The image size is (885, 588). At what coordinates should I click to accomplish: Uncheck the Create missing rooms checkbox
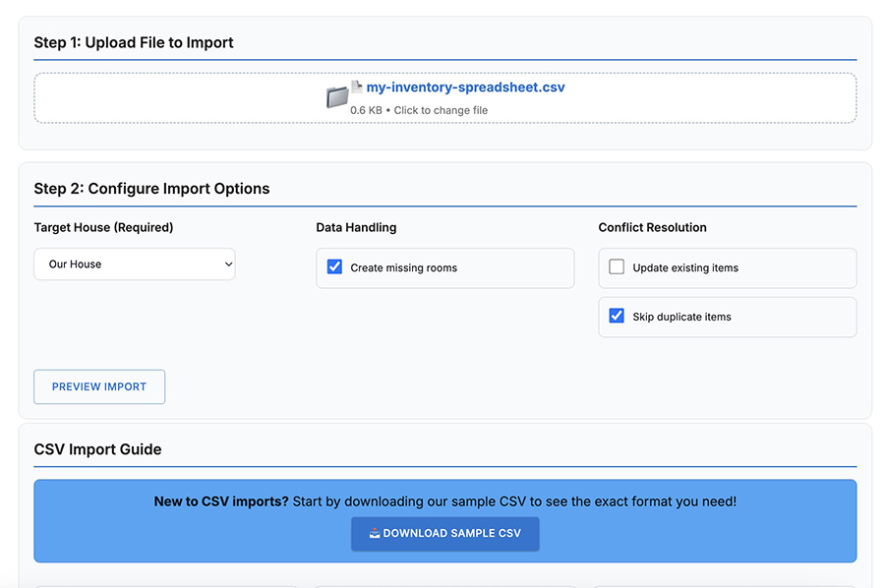click(x=334, y=265)
